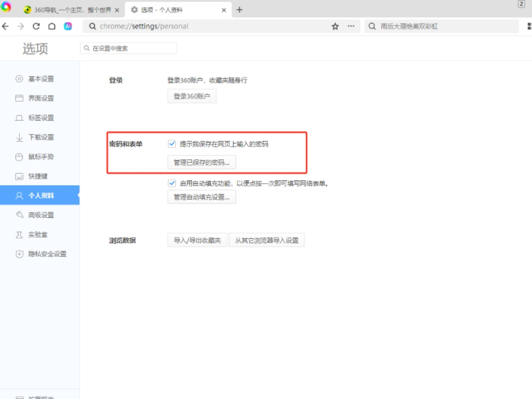Switch to the 360导航 tab

72,10
